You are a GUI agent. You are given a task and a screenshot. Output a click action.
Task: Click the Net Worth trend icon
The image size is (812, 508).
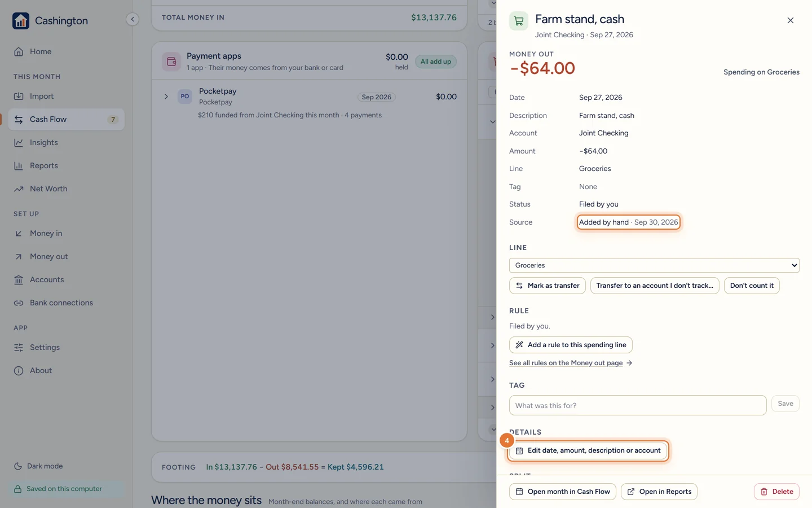[19, 189]
